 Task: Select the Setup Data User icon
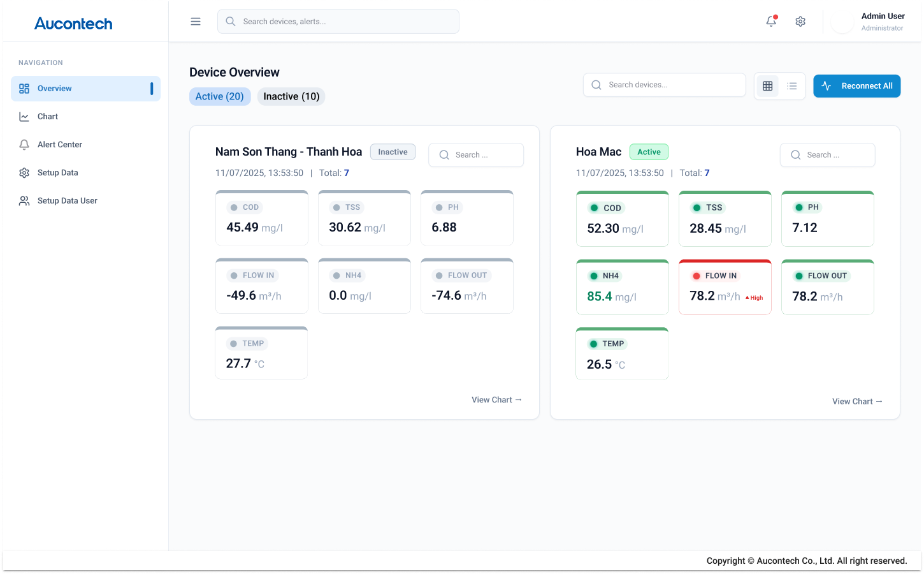[x=24, y=200]
